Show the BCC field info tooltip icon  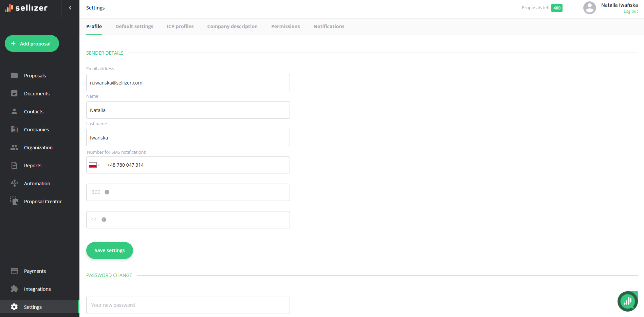pos(107,192)
